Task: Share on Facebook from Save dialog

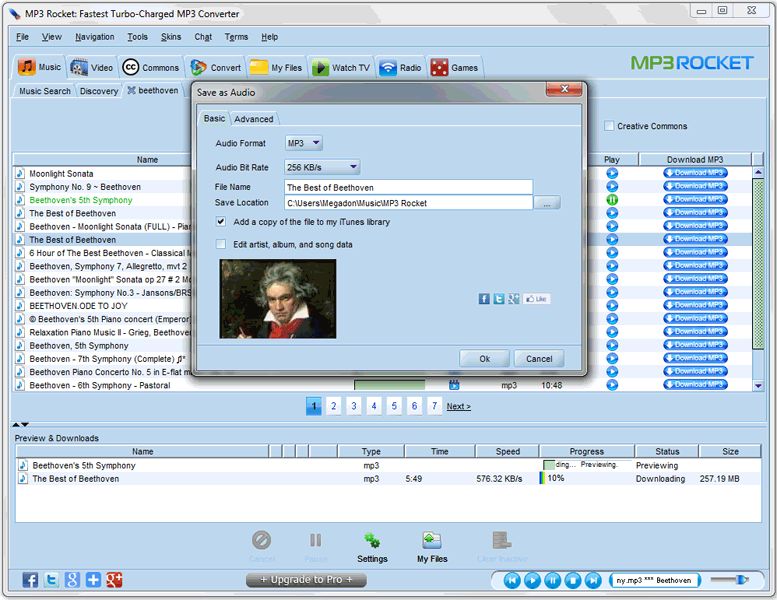Action: coord(484,299)
